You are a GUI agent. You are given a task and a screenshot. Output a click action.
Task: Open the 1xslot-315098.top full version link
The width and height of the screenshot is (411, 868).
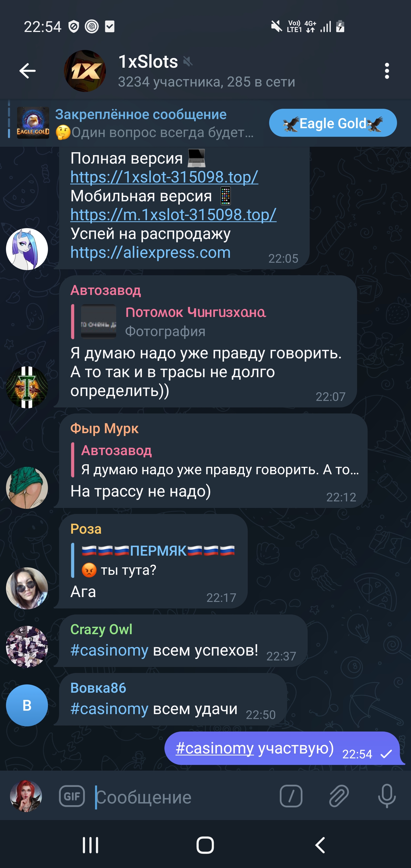point(164,176)
